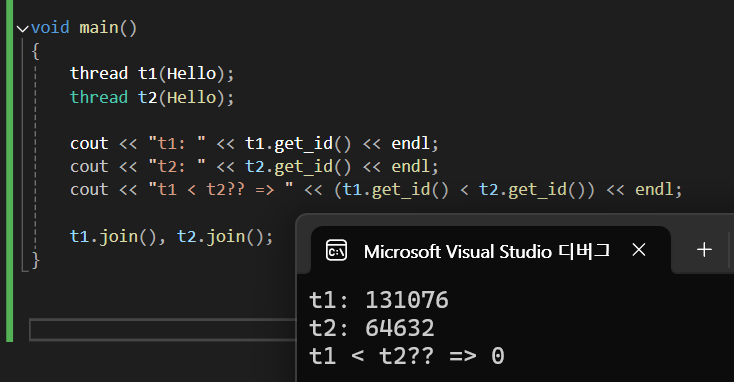Click the console icon on the debug tab
Image resolution: width=734 pixels, height=382 pixels.
(x=336, y=250)
